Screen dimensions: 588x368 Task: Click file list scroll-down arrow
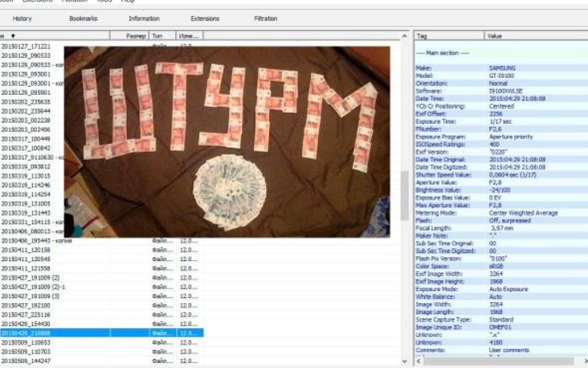click(x=404, y=361)
